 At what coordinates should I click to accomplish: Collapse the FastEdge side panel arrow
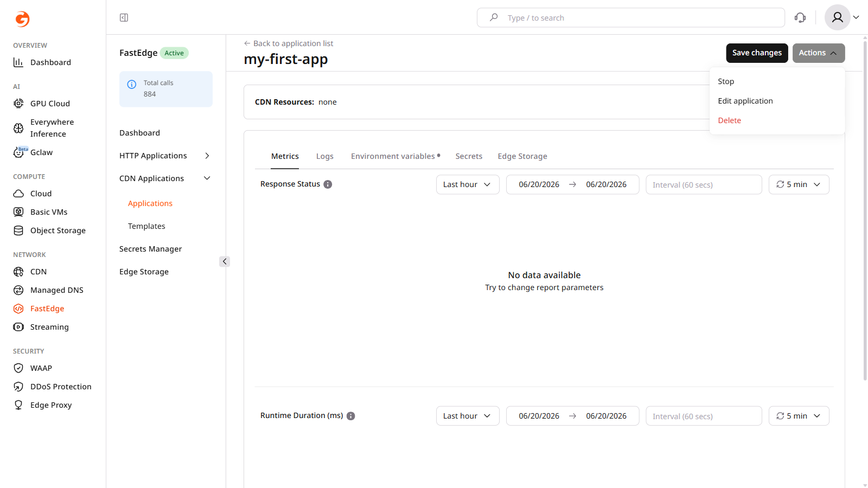(225, 261)
